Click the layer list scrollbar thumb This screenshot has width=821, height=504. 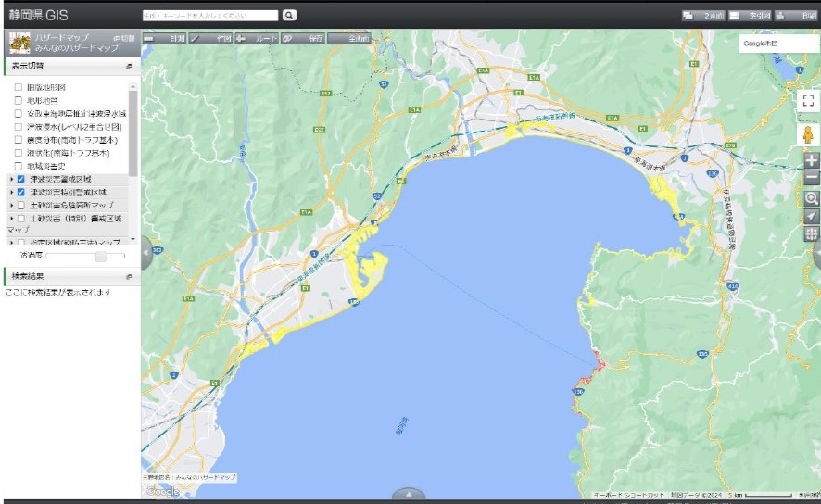[x=133, y=133]
